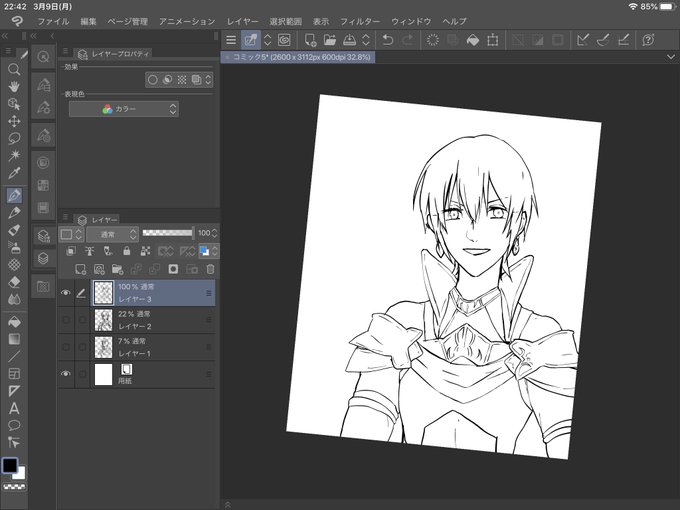Select the Decoration tool

(x=14, y=265)
